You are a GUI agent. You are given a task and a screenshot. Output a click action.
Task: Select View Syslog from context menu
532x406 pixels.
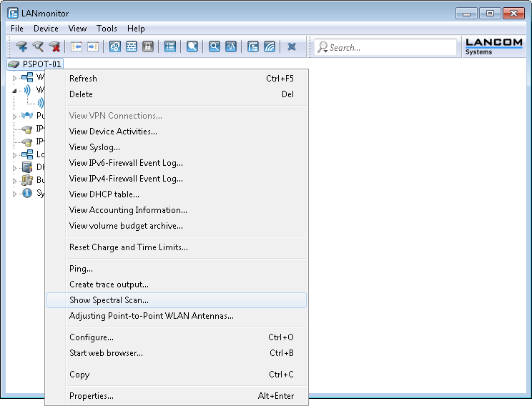tap(94, 147)
